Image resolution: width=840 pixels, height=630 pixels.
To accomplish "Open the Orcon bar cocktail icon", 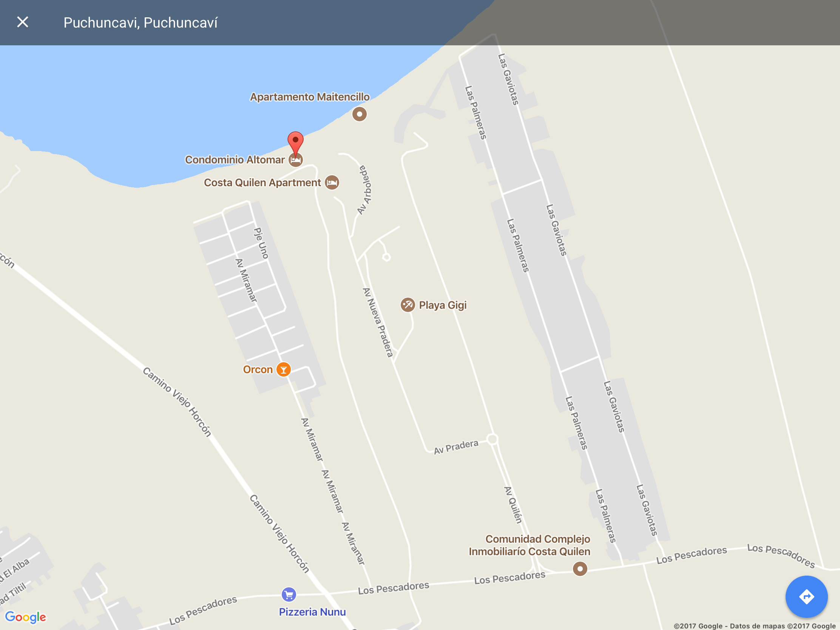I will click(283, 369).
